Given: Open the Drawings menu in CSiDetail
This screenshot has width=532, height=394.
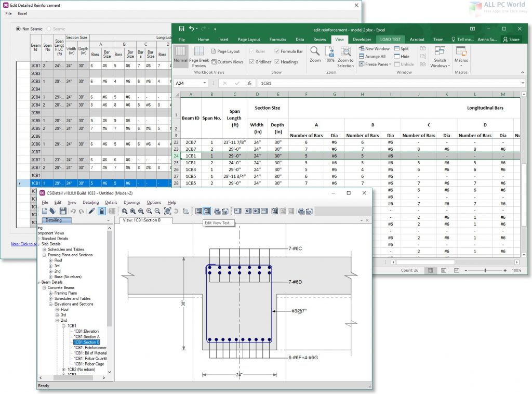Looking at the screenshot, I should coord(132,202).
